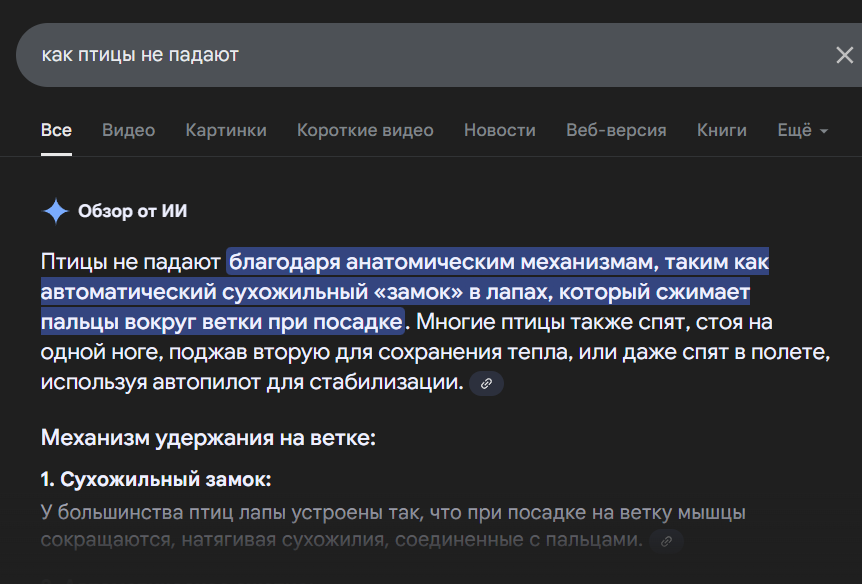Click the heading «Механизм удержания на ветке:»
862x584 pixels.
pos(208,438)
